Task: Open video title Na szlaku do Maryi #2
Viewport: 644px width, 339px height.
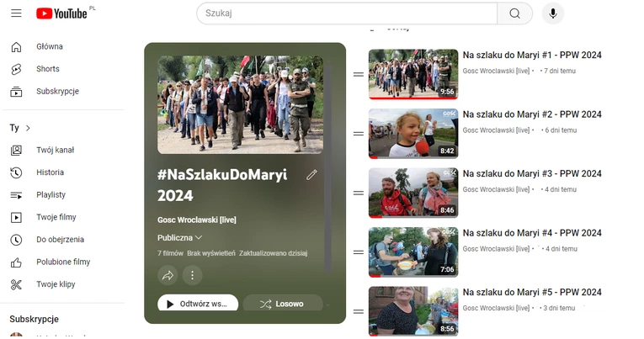Action: click(x=532, y=114)
